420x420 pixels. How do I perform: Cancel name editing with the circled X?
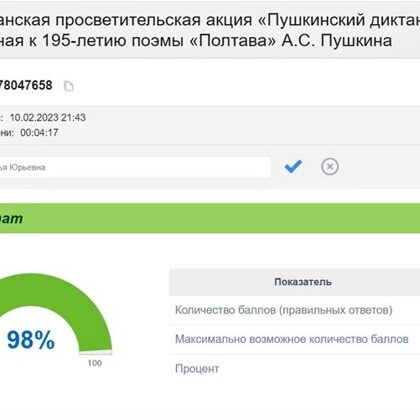coord(330,166)
